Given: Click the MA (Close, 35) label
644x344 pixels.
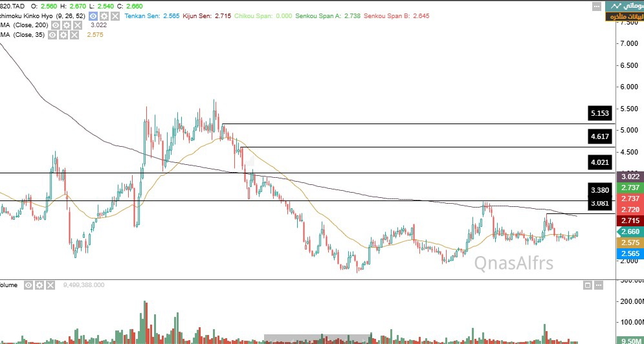Looking at the screenshot, I should click(x=23, y=35).
